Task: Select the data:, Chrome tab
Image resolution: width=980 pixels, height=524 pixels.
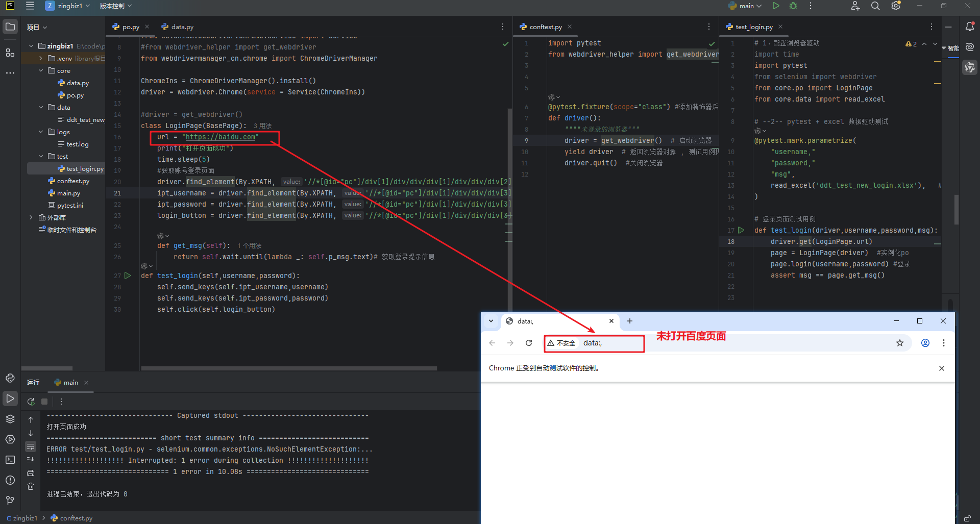Action: click(x=559, y=321)
